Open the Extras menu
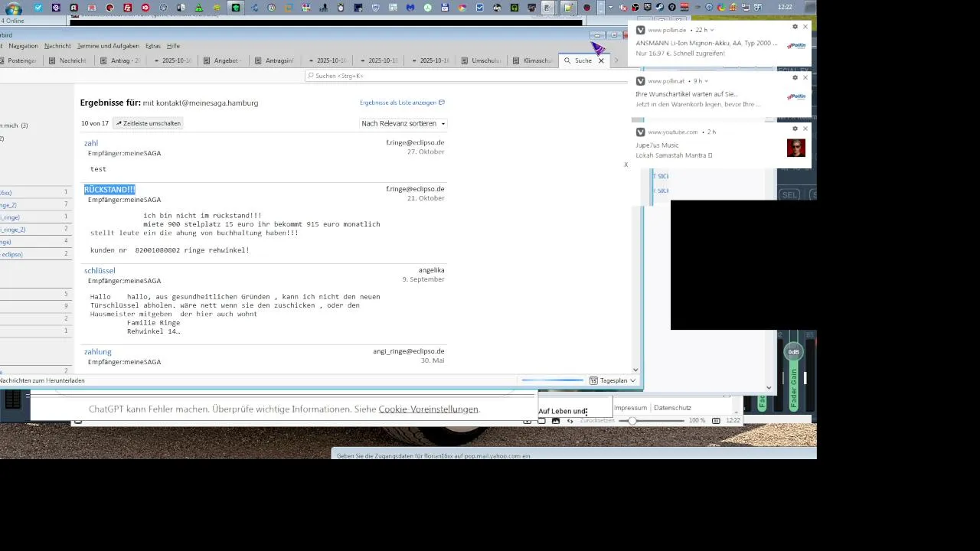 [153, 46]
